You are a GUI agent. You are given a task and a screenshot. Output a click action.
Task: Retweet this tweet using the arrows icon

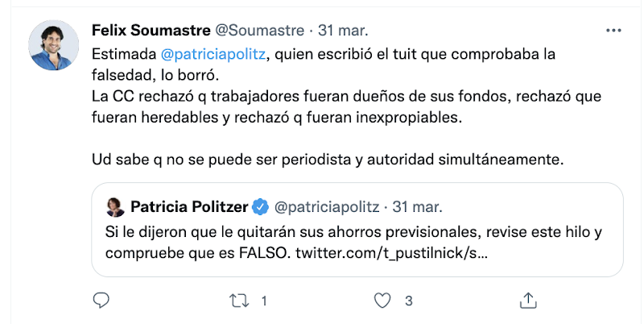click(x=238, y=301)
